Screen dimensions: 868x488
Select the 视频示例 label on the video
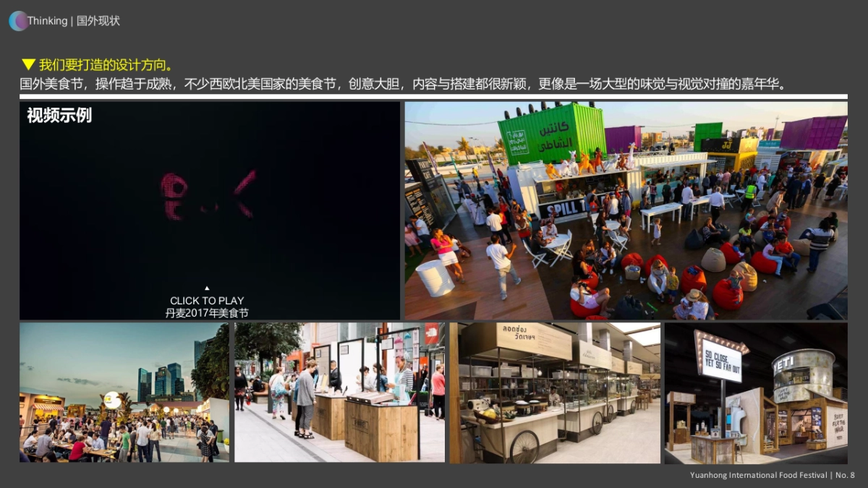(59, 116)
